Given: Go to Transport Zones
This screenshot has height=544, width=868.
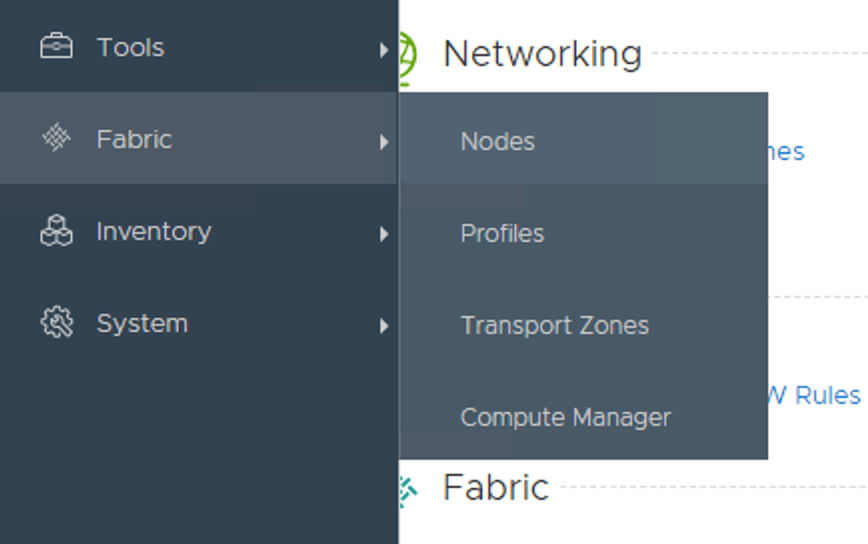Looking at the screenshot, I should [x=554, y=325].
